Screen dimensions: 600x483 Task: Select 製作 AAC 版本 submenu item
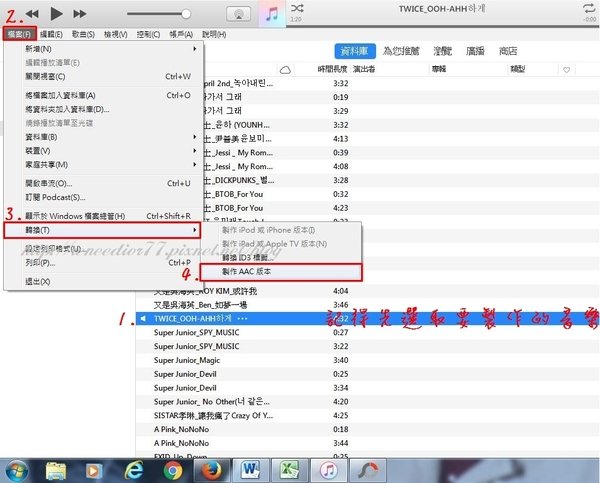point(281,272)
